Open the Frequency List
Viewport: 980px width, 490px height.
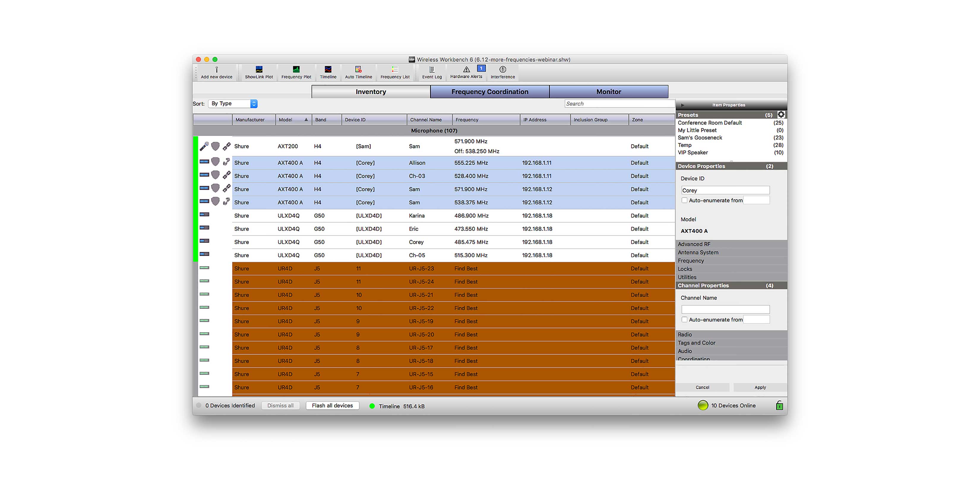395,72
